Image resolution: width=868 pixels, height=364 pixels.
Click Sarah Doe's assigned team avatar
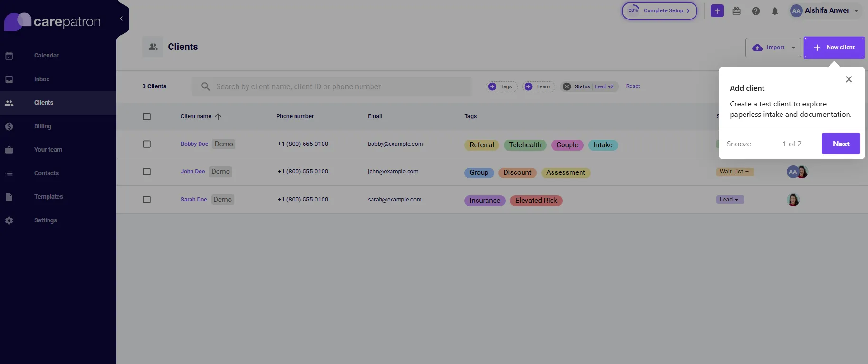pos(793,200)
